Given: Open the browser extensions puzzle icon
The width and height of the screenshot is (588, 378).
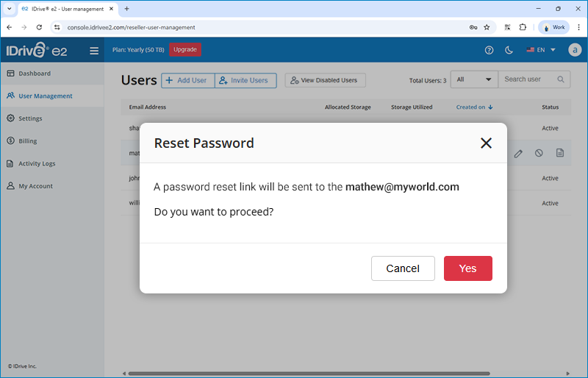Looking at the screenshot, I should (x=523, y=27).
